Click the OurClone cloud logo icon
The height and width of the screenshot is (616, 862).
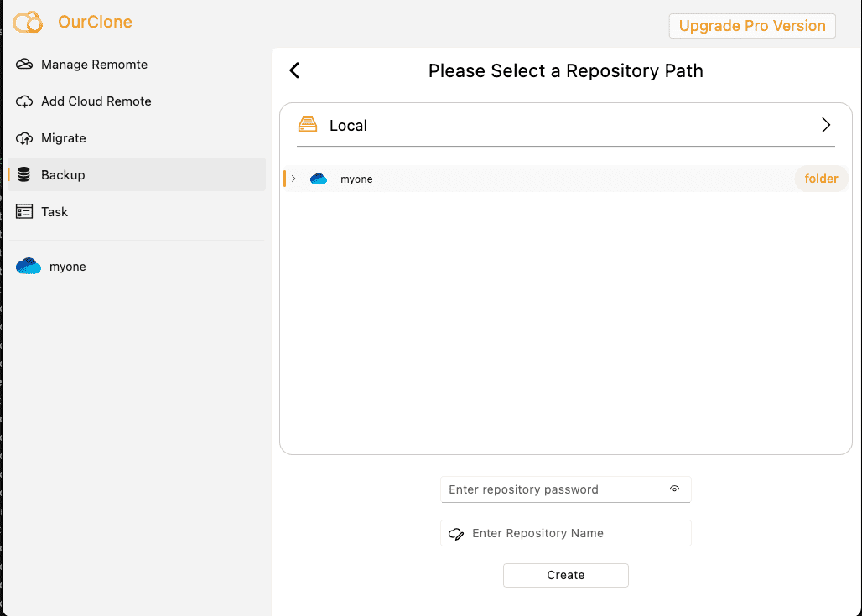[28, 22]
